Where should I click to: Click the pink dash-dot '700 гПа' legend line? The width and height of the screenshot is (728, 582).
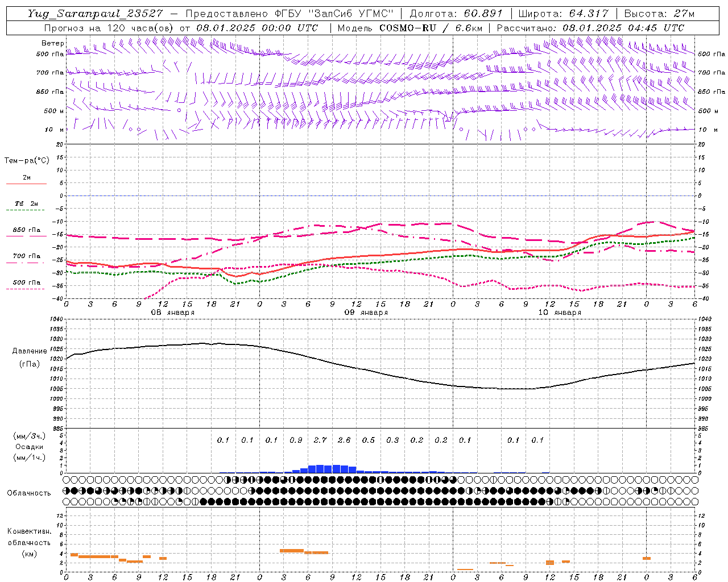point(26,263)
